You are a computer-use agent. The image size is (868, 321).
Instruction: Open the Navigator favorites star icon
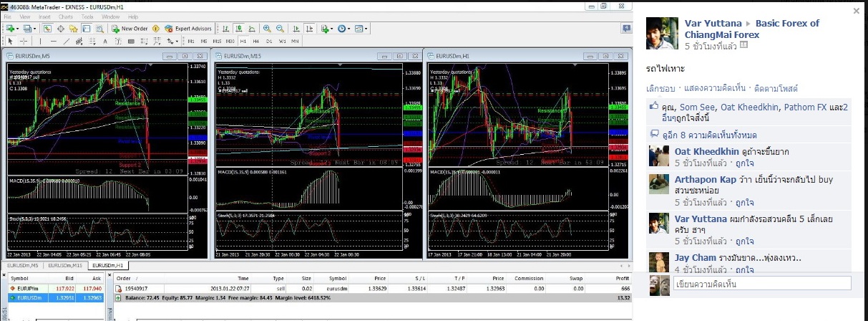click(73, 29)
